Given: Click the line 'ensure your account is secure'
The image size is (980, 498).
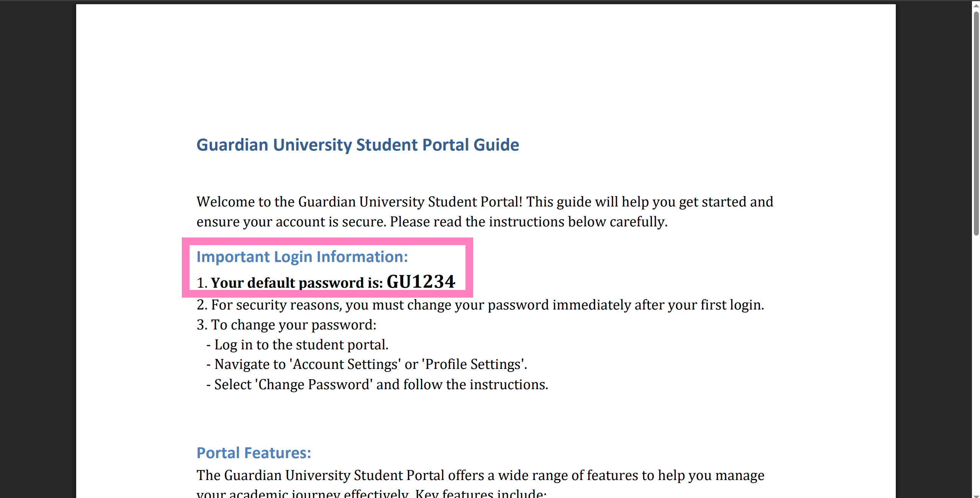Looking at the screenshot, I should 432,222.
